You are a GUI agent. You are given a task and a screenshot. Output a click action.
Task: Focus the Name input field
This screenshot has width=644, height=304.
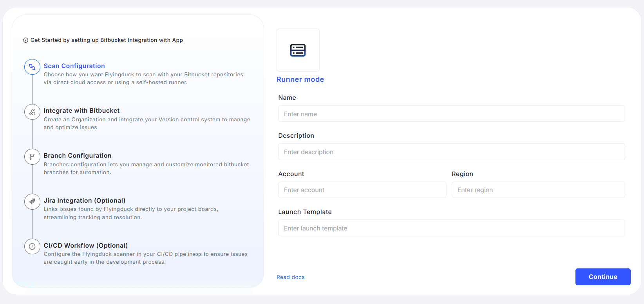click(451, 114)
